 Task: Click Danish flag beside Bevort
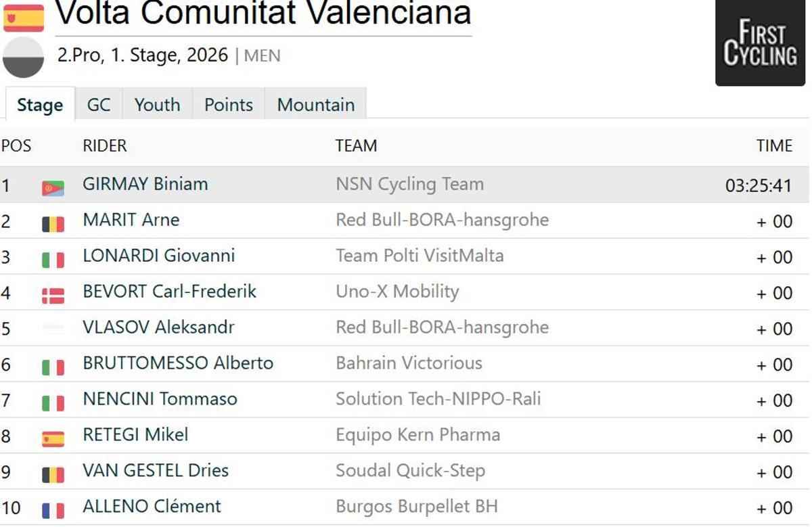53,296
